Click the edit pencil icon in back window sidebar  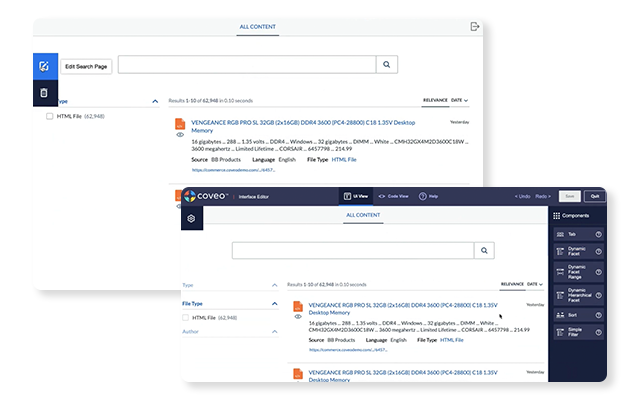[x=44, y=67]
